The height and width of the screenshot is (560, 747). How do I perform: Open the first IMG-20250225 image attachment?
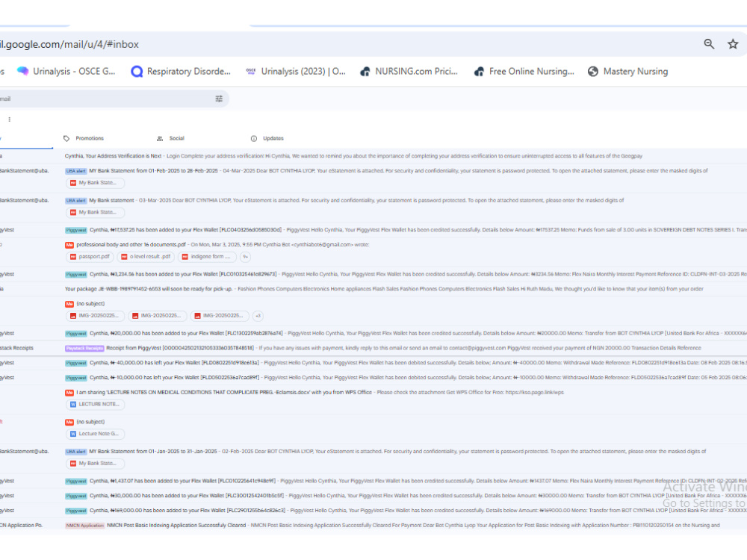click(95, 316)
